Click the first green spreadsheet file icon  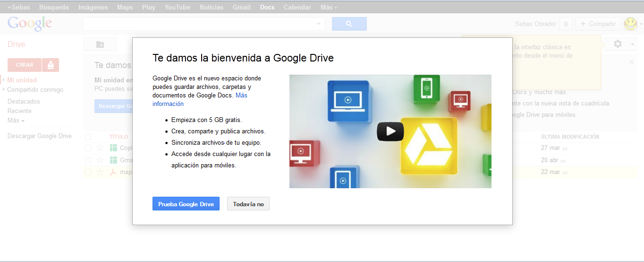click(113, 148)
